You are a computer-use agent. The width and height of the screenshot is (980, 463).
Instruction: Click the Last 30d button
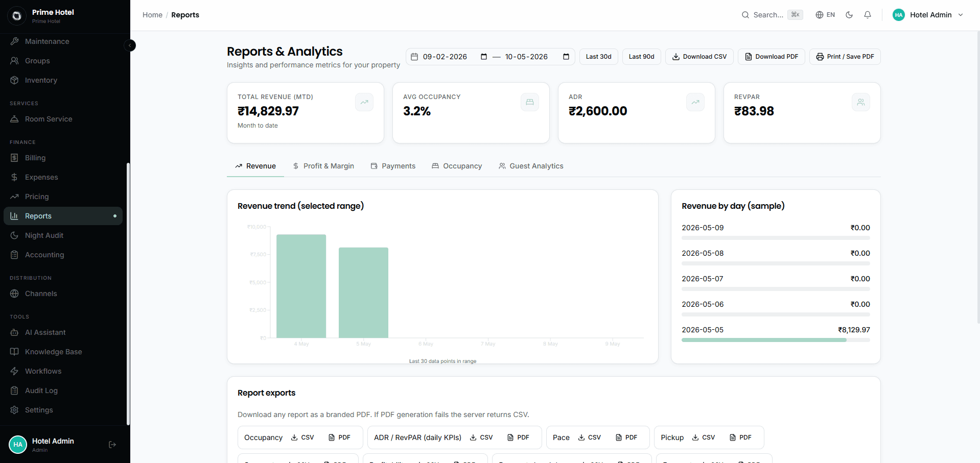pos(598,57)
